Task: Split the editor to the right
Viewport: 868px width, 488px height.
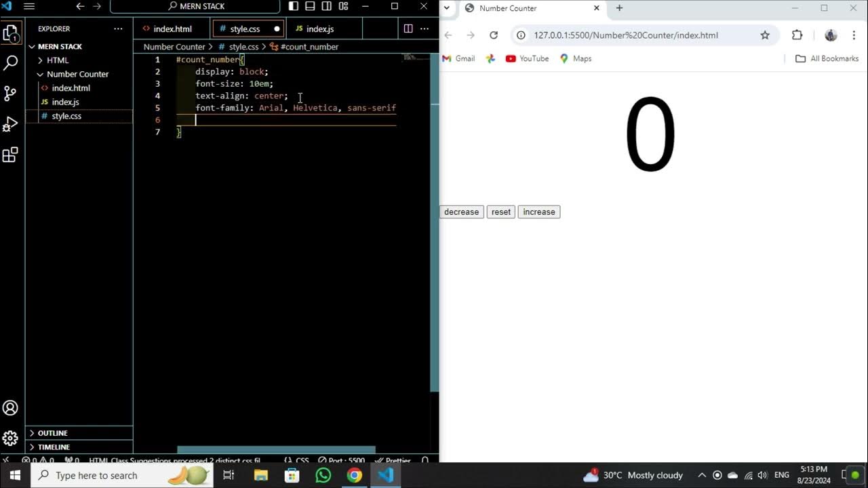Action: [x=408, y=28]
